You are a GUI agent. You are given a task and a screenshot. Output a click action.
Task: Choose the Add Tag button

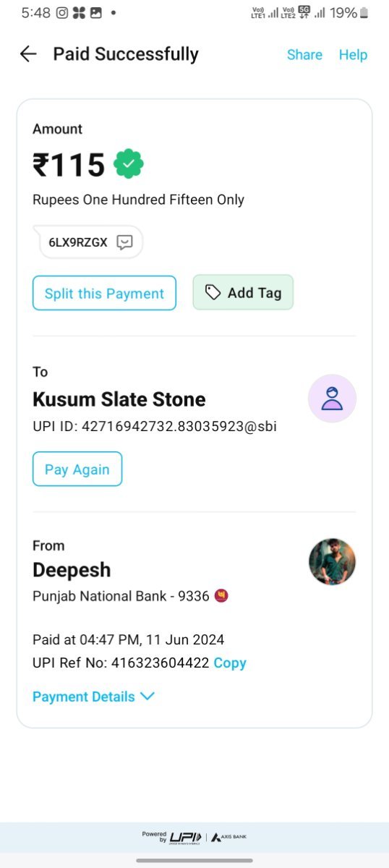[x=243, y=292]
